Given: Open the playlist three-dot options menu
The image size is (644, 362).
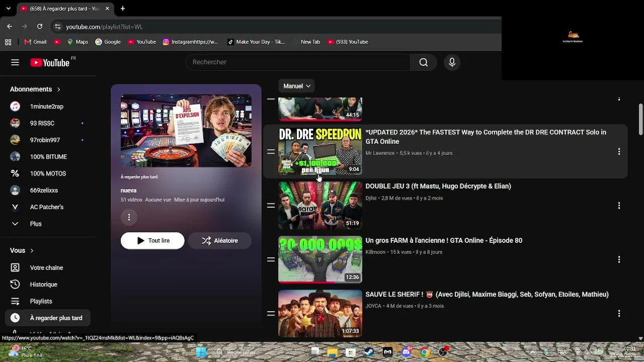Looking at the screenshot, I should pyautogui.click(x=129, y=217).
